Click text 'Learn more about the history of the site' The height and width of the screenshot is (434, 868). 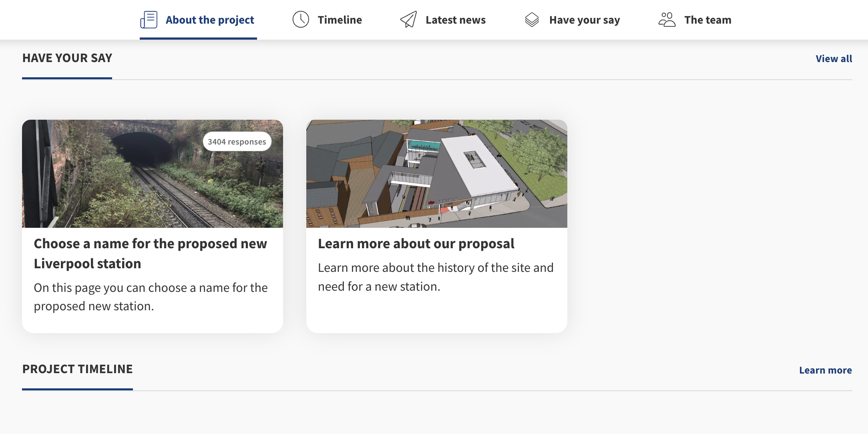pos(423,267)
